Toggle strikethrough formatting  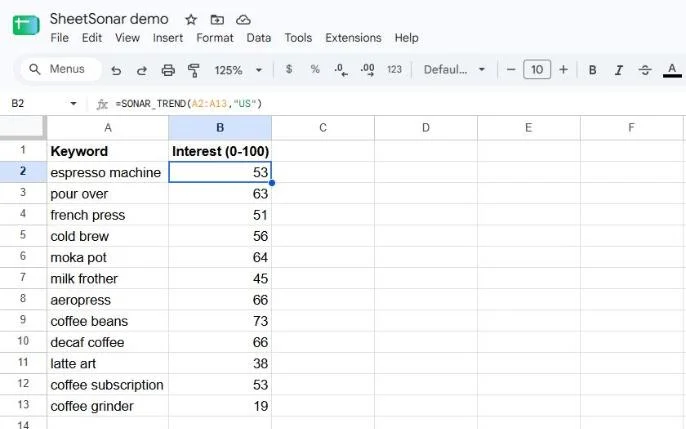point(645,70)
